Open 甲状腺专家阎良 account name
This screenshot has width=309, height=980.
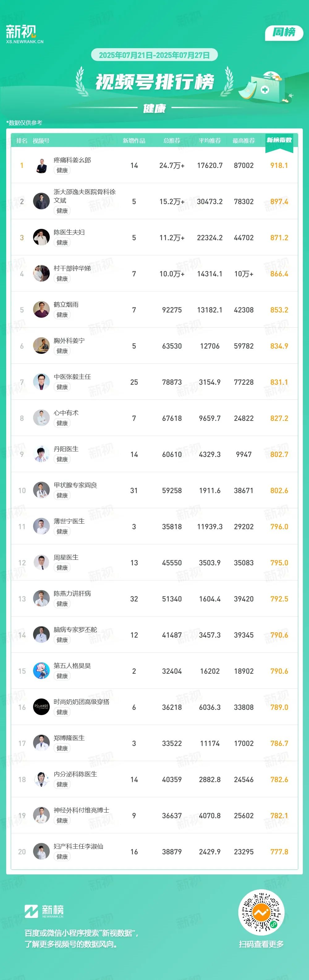point(75,485)
